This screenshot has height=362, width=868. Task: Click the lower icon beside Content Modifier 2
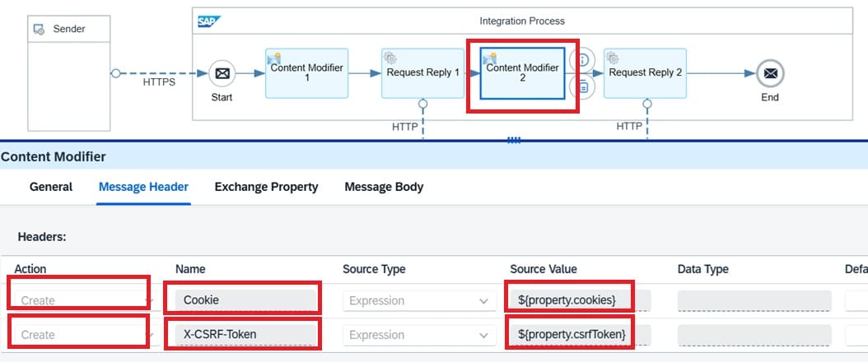click(x=583, y=86)
